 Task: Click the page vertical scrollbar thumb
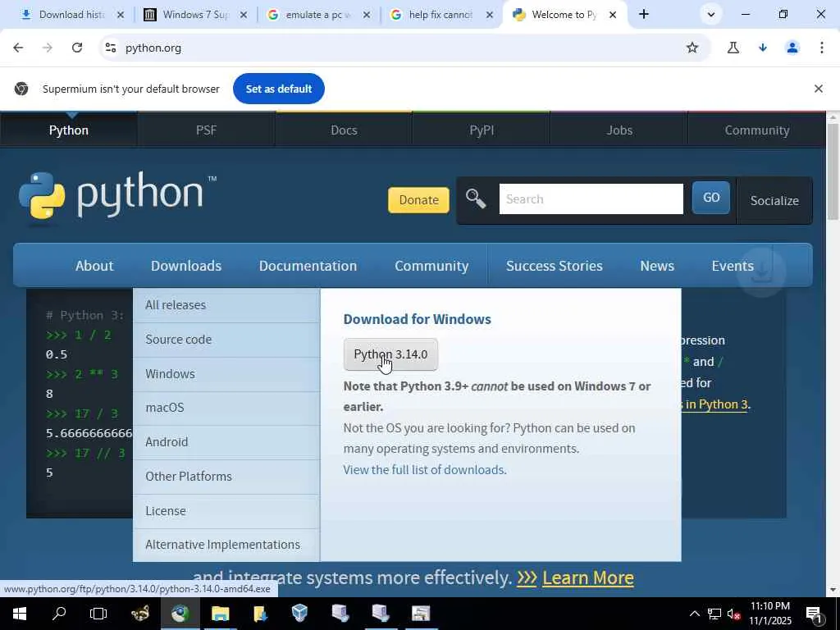tap(833, 171)
